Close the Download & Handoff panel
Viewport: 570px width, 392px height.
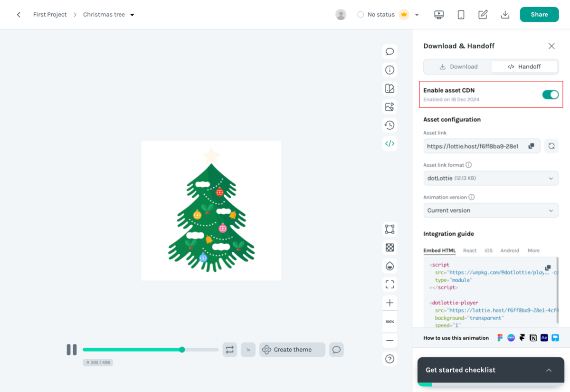pos(551,46)
